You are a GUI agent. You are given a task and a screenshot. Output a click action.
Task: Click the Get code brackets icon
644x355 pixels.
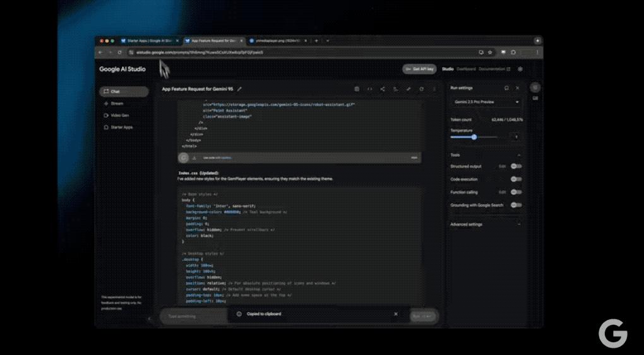[x=369, y=88]
